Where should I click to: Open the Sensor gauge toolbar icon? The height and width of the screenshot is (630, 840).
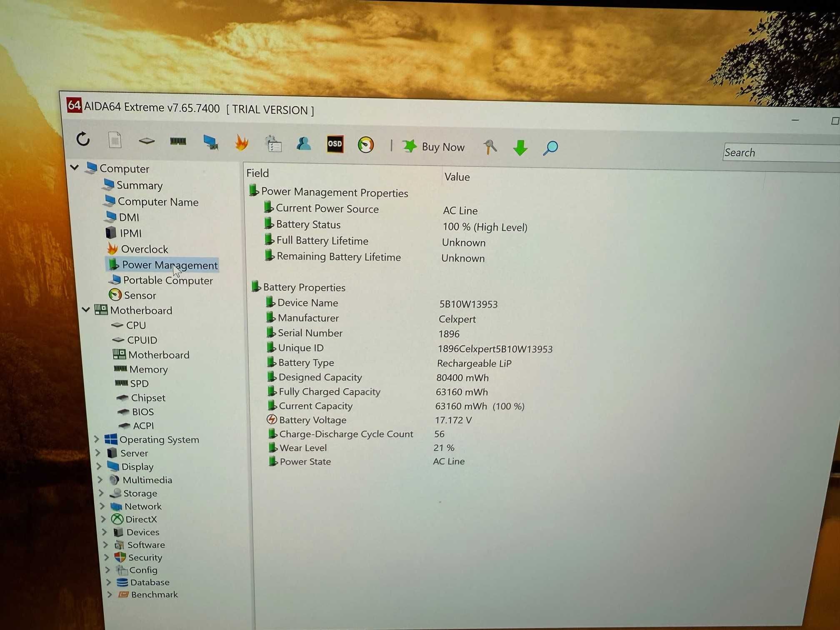[x=366, y=145]
